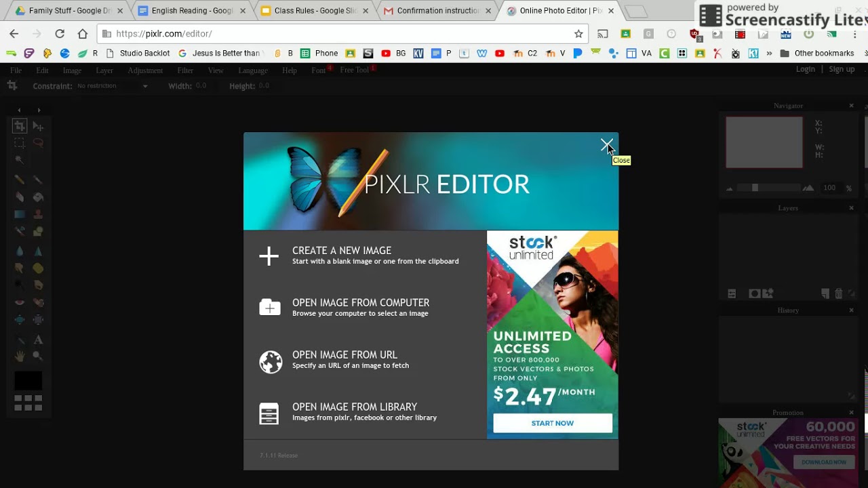This screenshot has height=488, width=868.
Task: Click the black foreground color swatch
Action: click(x=28, y=380)
